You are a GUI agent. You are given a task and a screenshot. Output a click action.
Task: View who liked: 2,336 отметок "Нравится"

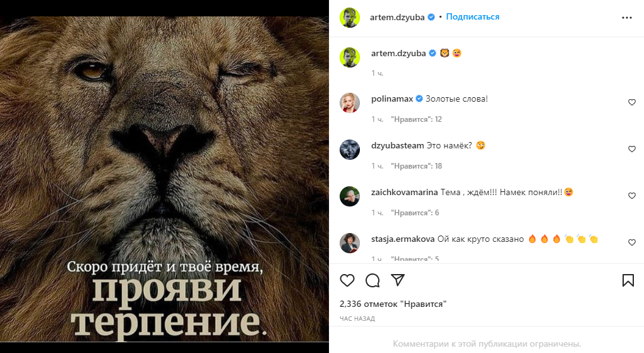[x=393, y=304]
